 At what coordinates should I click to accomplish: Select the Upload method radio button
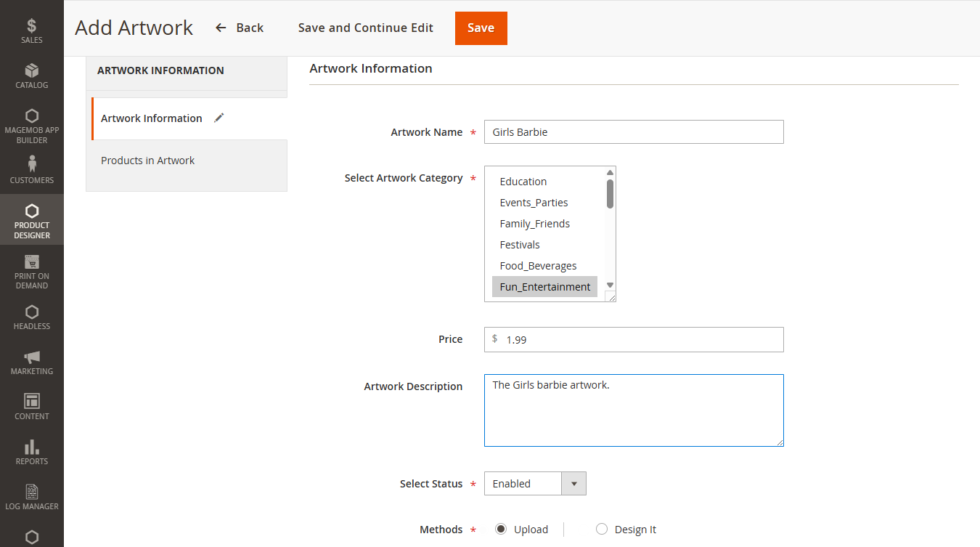501,530
